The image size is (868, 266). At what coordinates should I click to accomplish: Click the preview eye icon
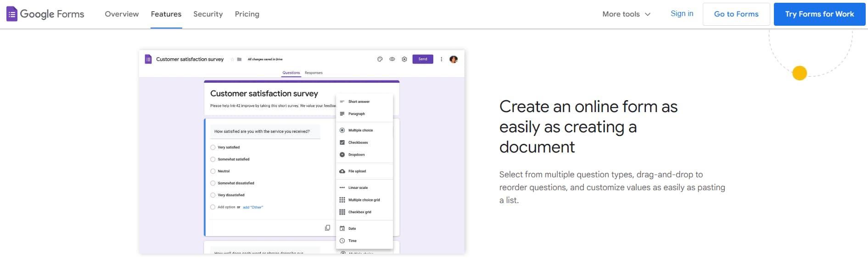click(x=392, y=59)
